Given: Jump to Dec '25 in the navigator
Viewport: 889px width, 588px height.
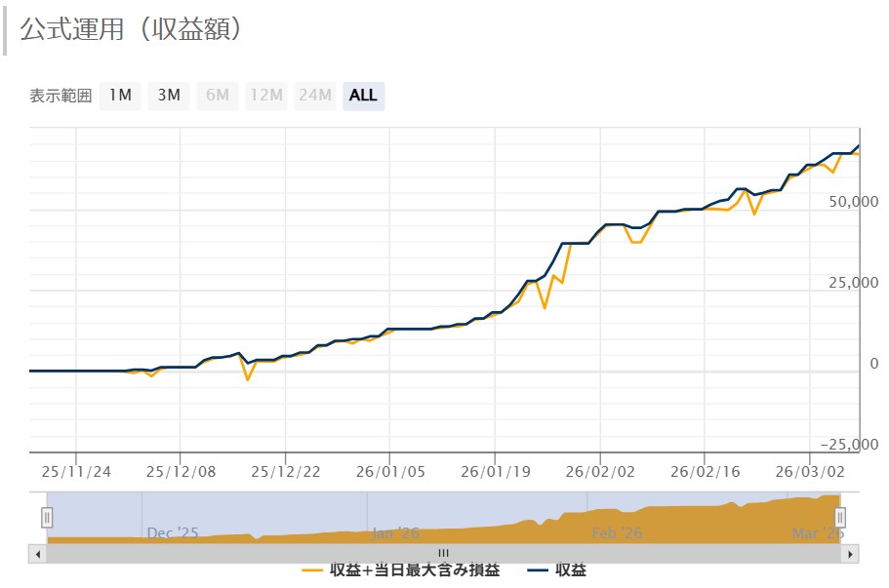Looking at the screenshot, I should click(173, 533).
